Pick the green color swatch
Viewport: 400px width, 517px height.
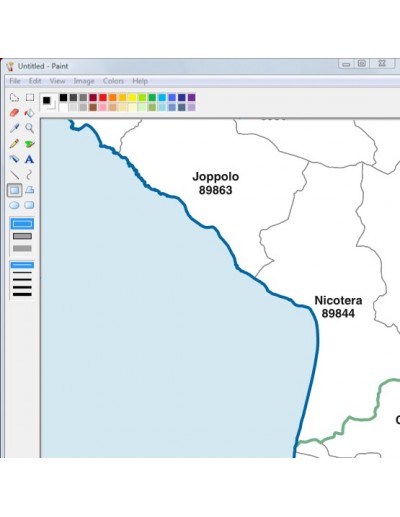(x=152, y=97)
